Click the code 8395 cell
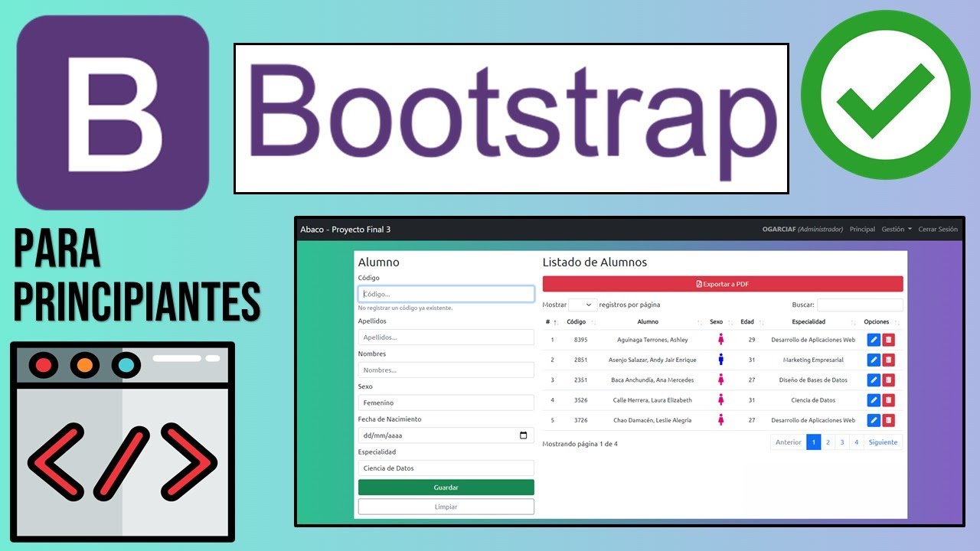980x551 pixels. (x=581, y=340)
